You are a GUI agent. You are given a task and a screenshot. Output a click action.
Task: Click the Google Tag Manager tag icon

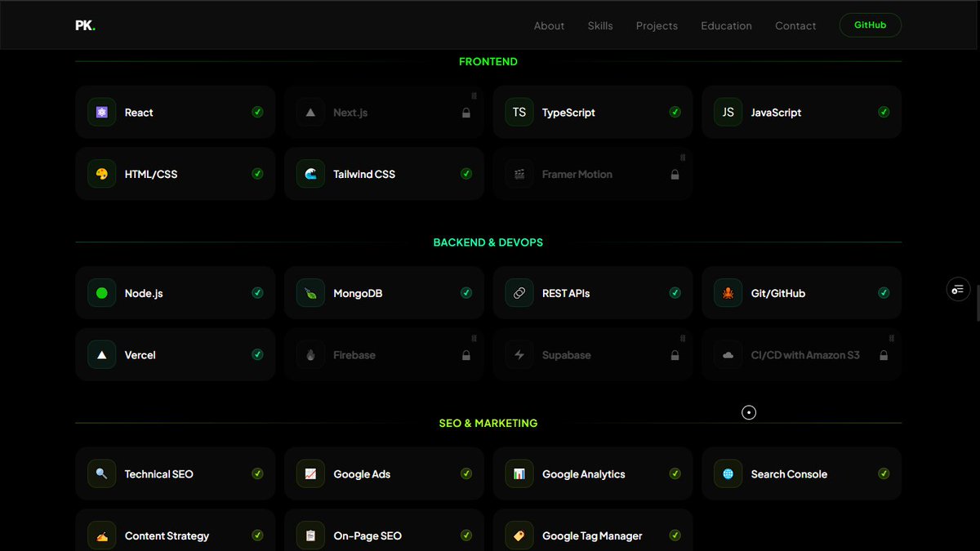pos(519,535)
